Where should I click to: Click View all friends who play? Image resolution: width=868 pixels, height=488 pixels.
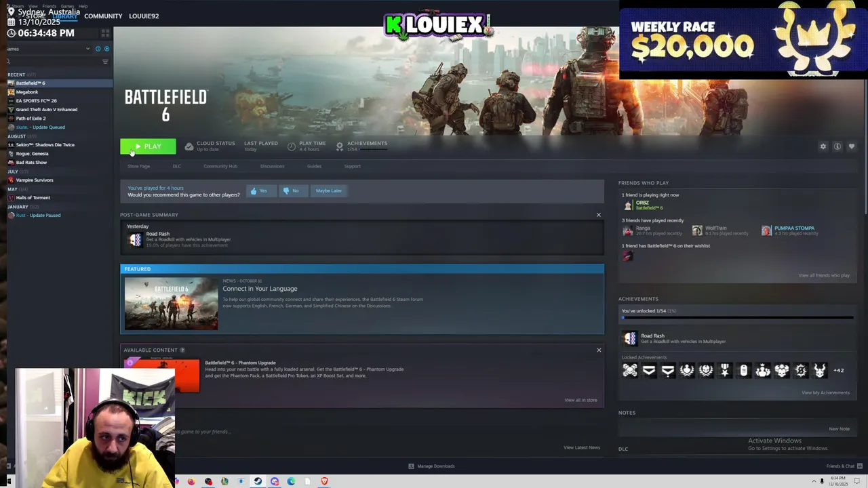point(824,275)
